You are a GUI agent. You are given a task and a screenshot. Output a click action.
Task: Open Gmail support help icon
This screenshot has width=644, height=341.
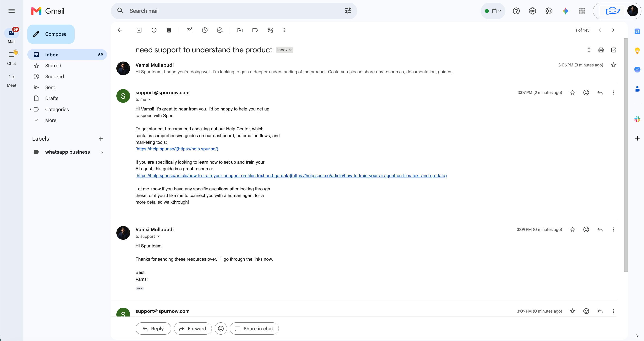[x=516, y=11]
